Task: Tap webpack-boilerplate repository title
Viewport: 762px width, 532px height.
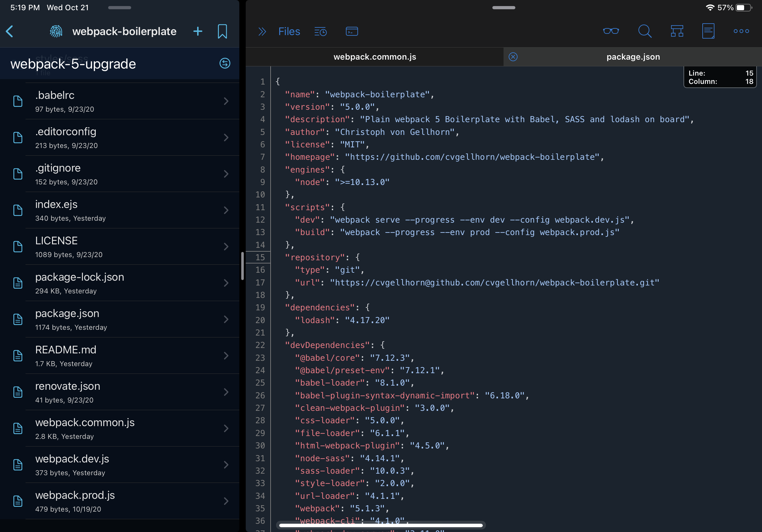Action: 124,32
